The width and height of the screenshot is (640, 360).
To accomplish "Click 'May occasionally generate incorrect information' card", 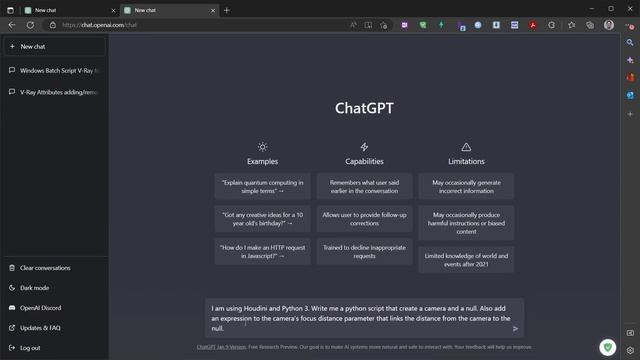I will [466, 187].
